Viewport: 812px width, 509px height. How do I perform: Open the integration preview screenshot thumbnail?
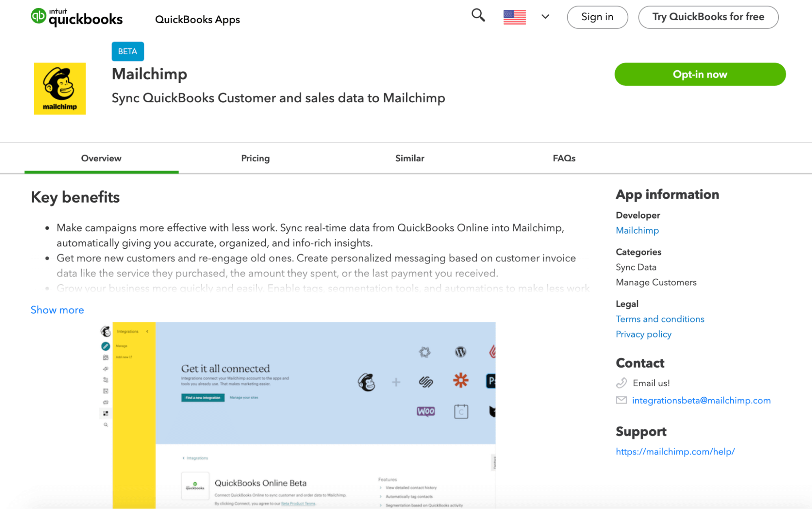297,415
